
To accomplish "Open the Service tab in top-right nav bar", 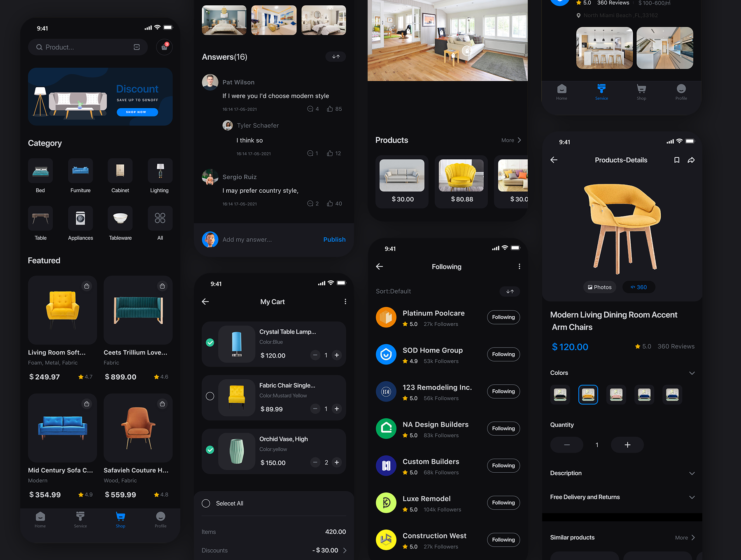I will point(601,92).
